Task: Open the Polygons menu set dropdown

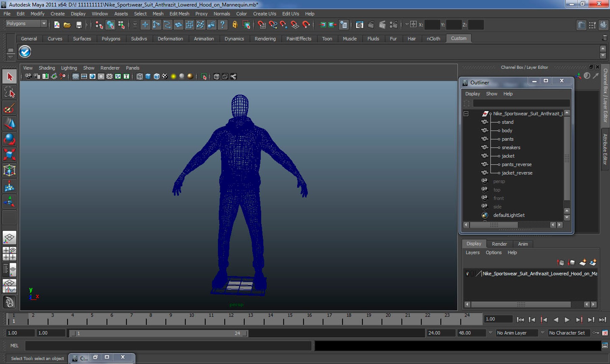Action: click(26, 24)
